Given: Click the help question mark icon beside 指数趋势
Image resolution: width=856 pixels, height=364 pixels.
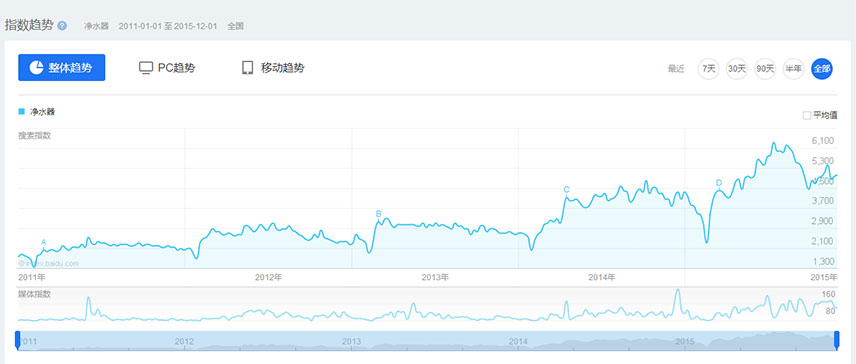Looking at the screenshot, I should pyautogui.click(x=62, y=26).
